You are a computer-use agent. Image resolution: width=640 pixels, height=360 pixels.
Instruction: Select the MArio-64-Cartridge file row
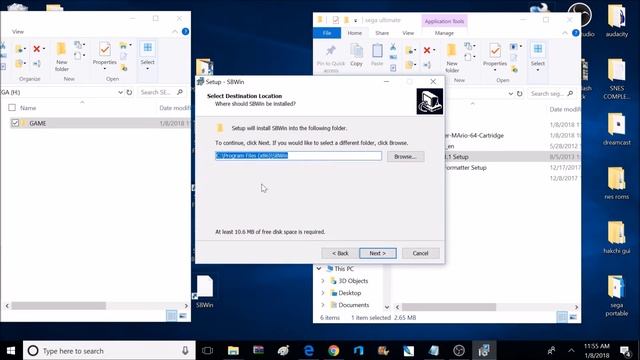(512, 135)
